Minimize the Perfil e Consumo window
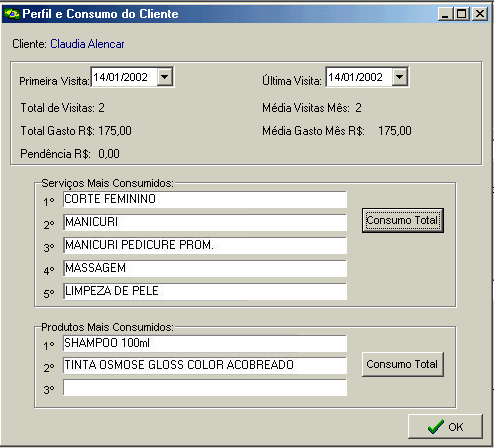Image resolution: width=494 pixels, height=448 pixels. coord(445,14)
